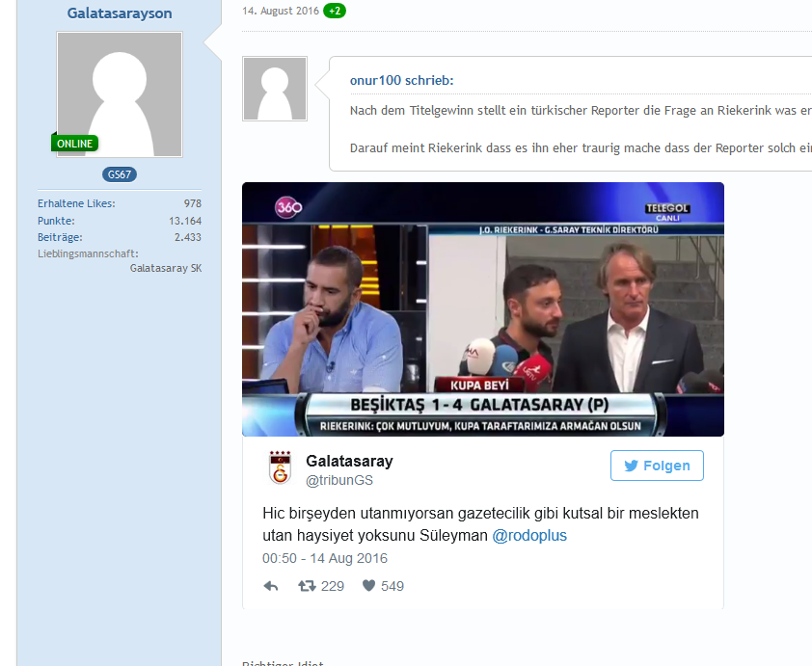Click the Galatasaray tweet author name
Image resolution: width=812 pixels, height=666 pixels.
(x=349, y=461)
